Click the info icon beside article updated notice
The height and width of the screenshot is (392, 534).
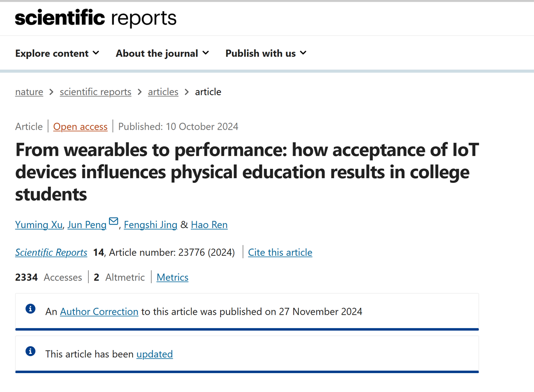[30, 351]
